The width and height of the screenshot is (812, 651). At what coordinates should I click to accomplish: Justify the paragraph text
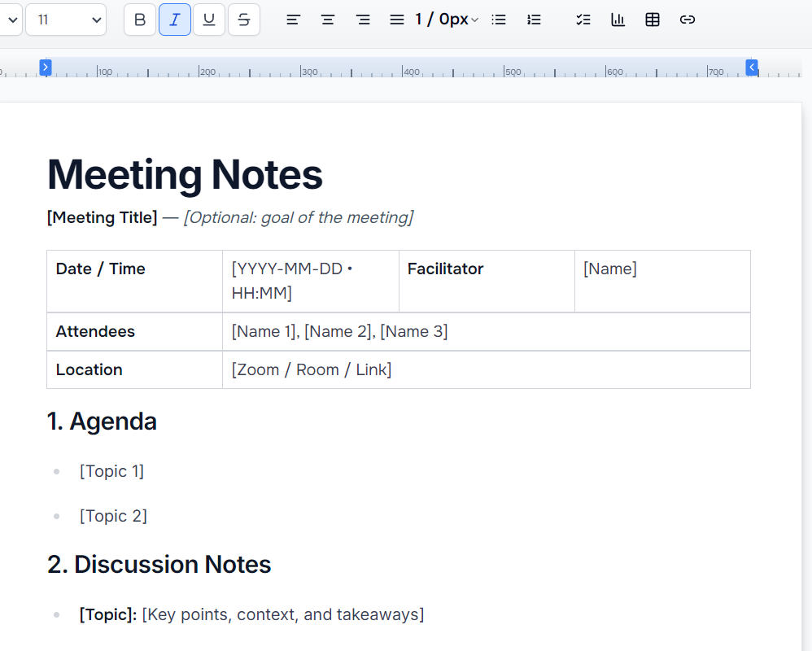pyautogui.click(x=397, y=20)
